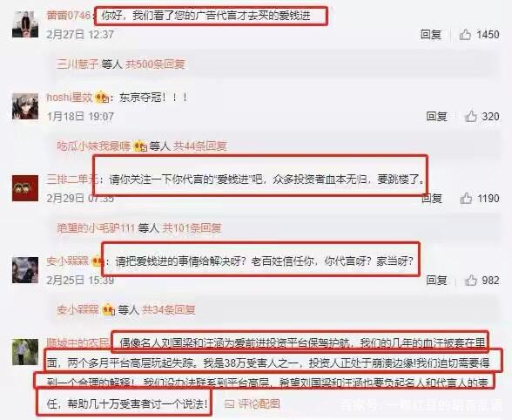Like the comment with 1450 likes
The height and width of the screenshot is (420, 512).
[465, 34]
